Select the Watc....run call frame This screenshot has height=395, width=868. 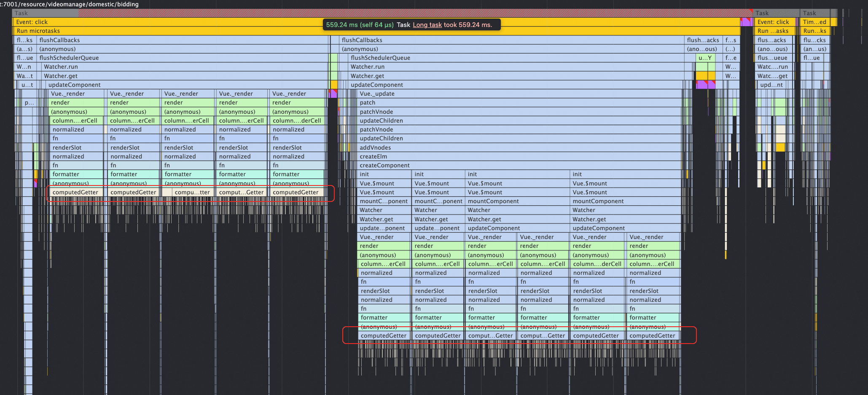pos(774,67)
